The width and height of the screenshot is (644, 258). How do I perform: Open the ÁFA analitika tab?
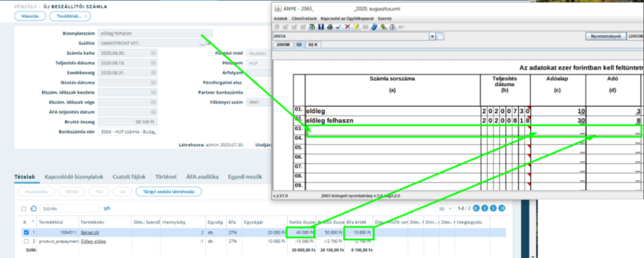tap(202, 177)
